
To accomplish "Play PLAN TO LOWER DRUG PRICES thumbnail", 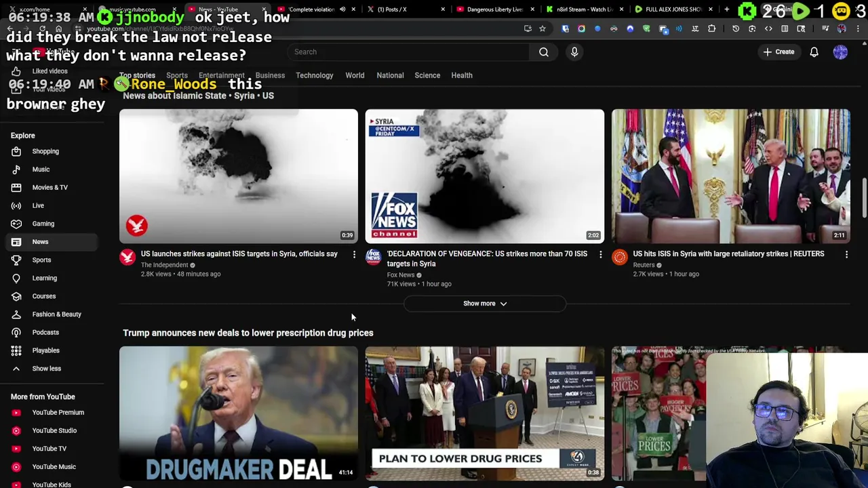I will click(485, 413).
